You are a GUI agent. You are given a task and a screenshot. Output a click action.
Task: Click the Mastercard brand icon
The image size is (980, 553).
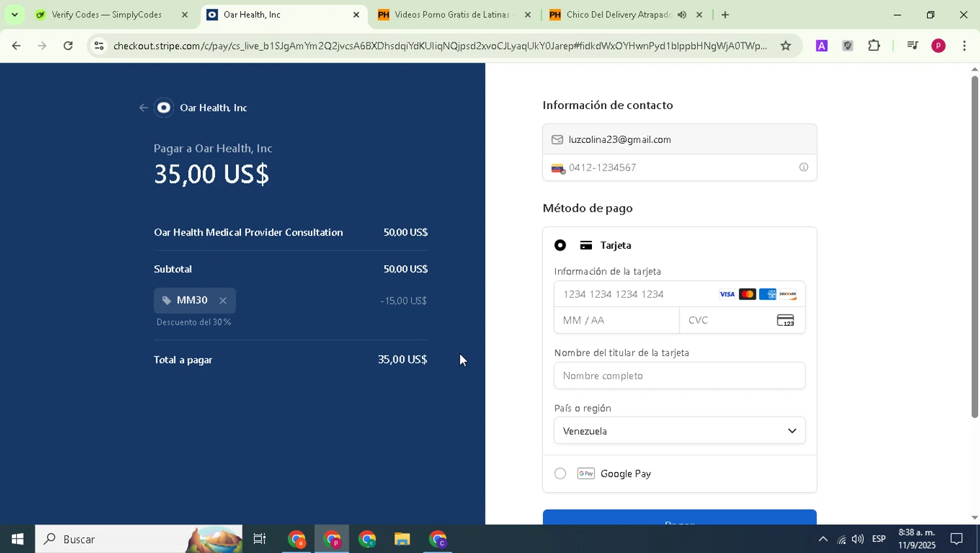747,294
